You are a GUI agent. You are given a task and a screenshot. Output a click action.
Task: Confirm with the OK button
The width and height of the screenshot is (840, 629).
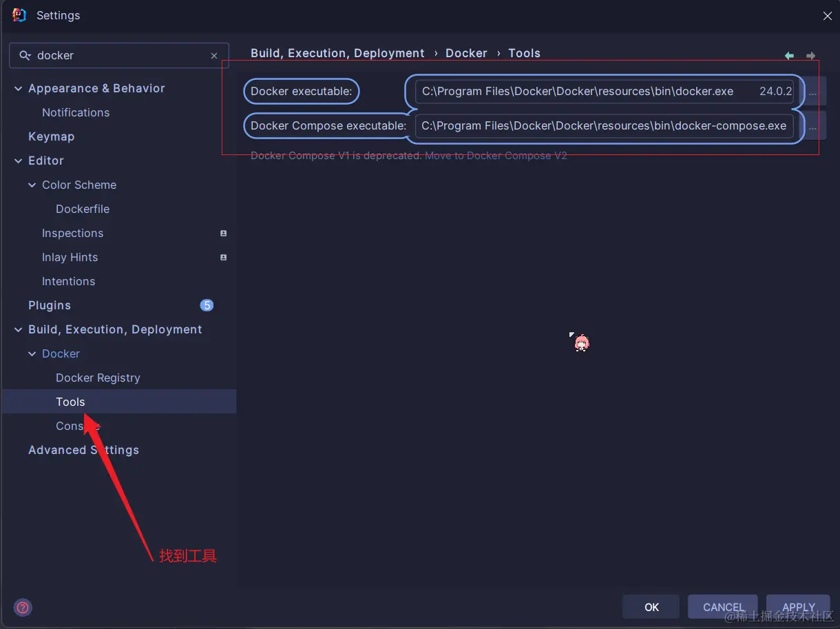[x=651, y=607]
